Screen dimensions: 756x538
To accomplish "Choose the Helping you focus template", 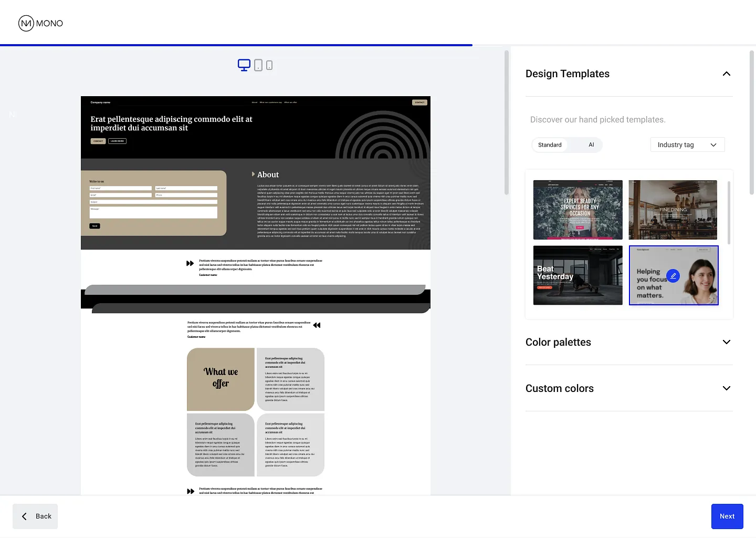I will [674, 275].
